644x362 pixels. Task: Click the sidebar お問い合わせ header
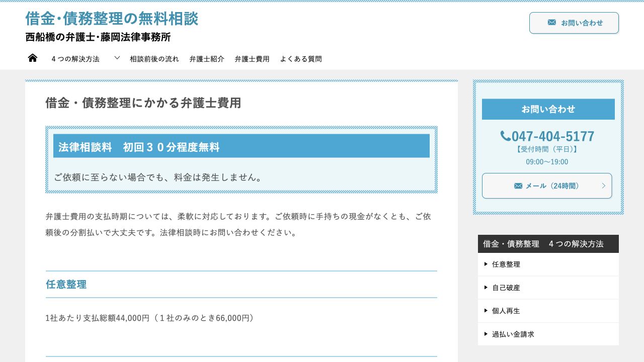[548, 109]
